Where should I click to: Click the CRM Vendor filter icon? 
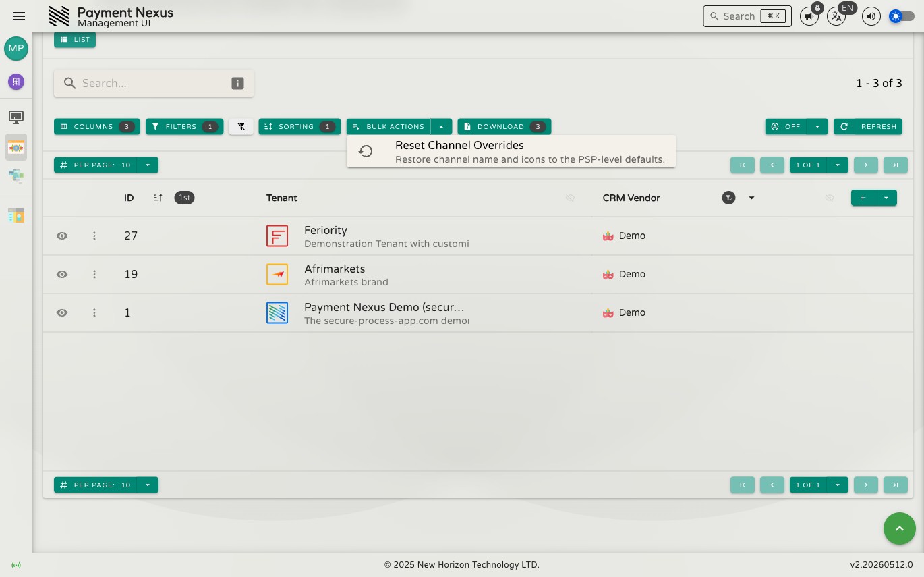click(728, 198)
